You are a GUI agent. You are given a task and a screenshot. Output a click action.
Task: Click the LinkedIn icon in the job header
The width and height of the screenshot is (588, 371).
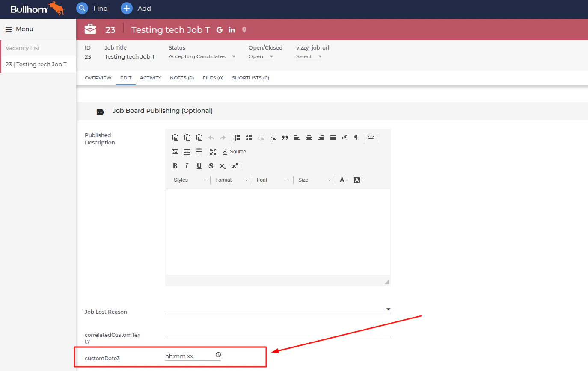click(x=232, y=30)
